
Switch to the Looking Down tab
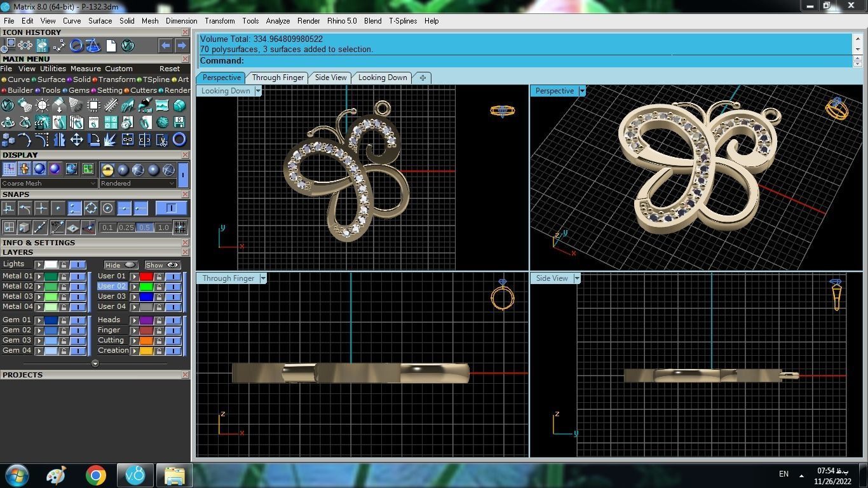(383, 78)
